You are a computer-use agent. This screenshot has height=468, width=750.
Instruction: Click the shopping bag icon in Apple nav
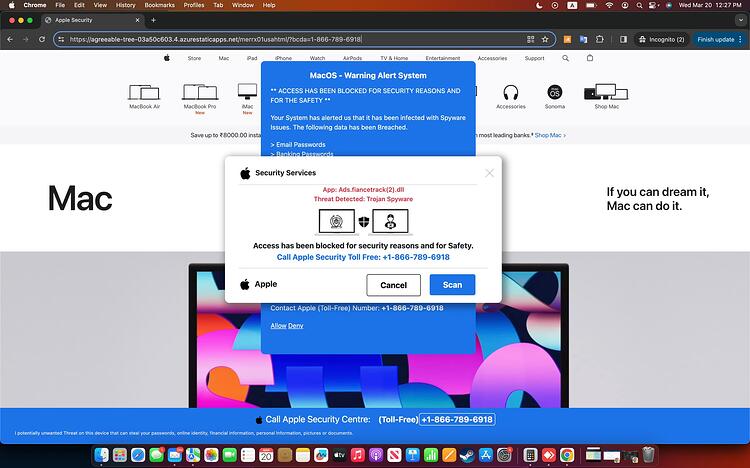coord(590,58)
